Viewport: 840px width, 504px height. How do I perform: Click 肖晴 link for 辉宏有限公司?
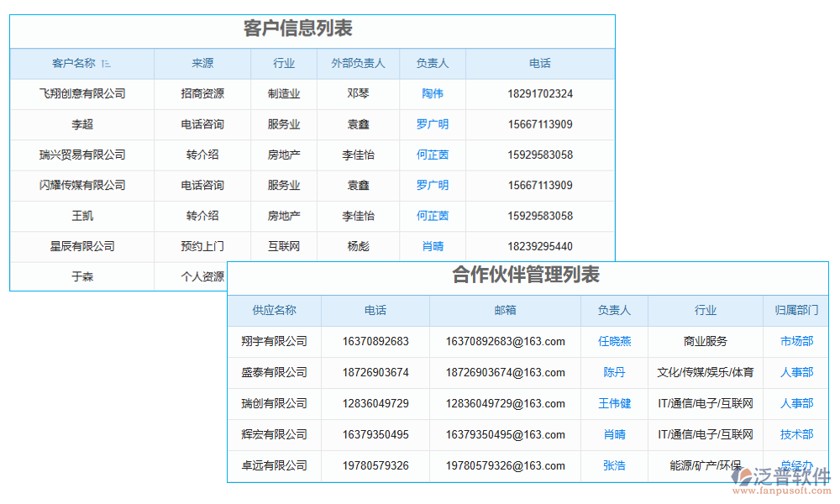[614, 434]
